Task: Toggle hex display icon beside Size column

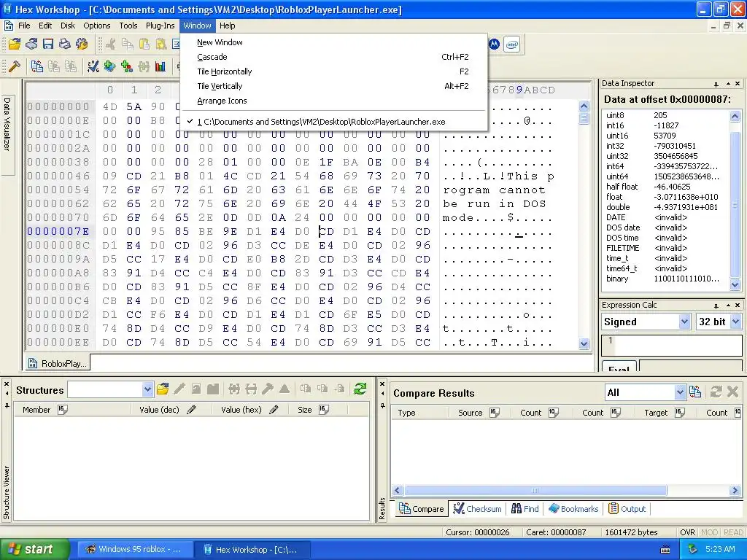Action: tap(324, 410)
